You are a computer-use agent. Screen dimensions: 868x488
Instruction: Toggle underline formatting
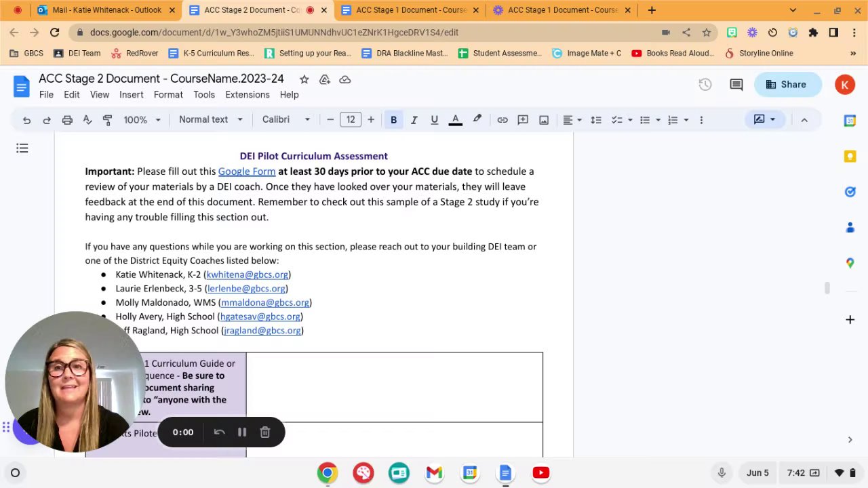[434, 120]
